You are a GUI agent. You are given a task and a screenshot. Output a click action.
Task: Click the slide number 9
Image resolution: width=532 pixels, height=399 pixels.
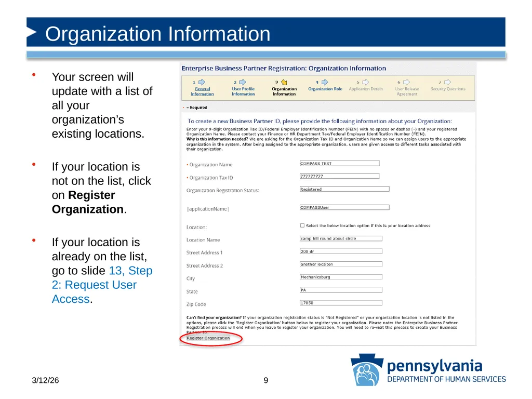pos(266,380)
